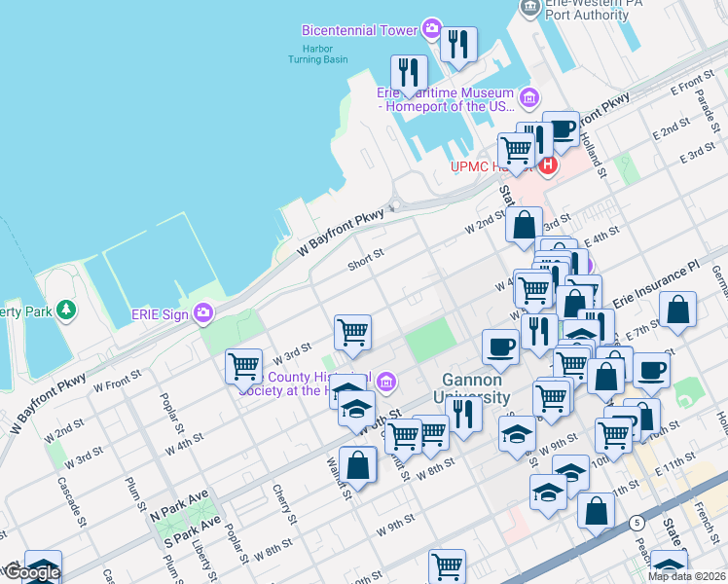Viewport: 728px width, 584px height.
Task: Open the shopping bag marker near W 2nd St
Action: pyautogui.click(x=525, y=225)
